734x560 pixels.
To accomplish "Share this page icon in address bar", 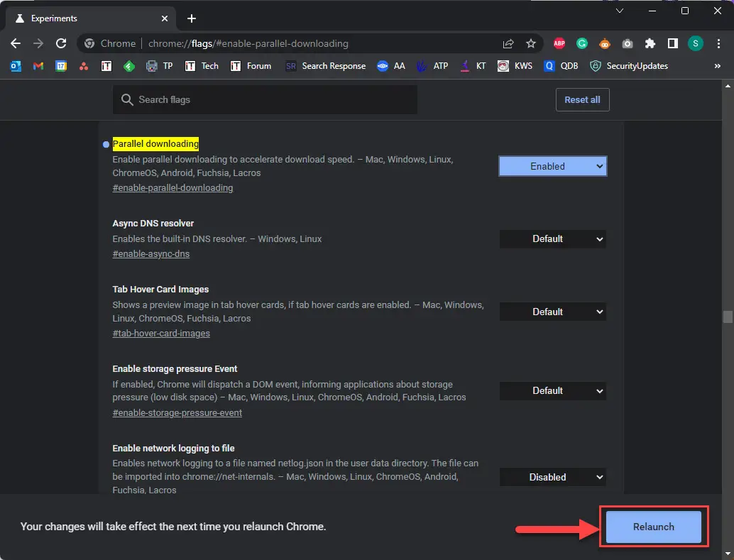I will pos(508,43).
